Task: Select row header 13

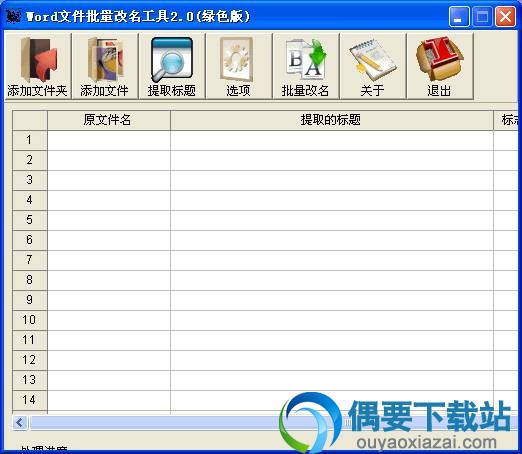Action: (30, 380)
